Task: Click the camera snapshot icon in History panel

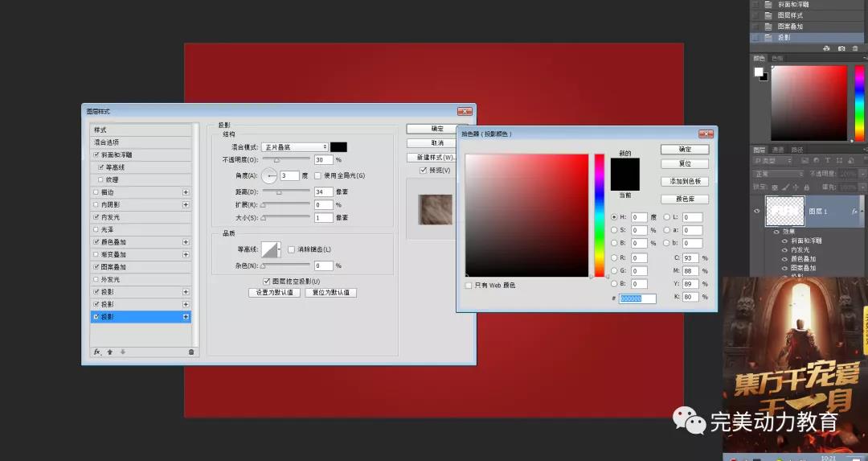Action: 841,49
